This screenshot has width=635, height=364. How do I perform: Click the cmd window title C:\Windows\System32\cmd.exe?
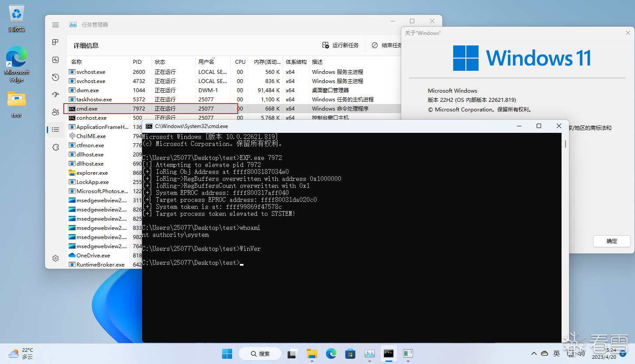191,126
